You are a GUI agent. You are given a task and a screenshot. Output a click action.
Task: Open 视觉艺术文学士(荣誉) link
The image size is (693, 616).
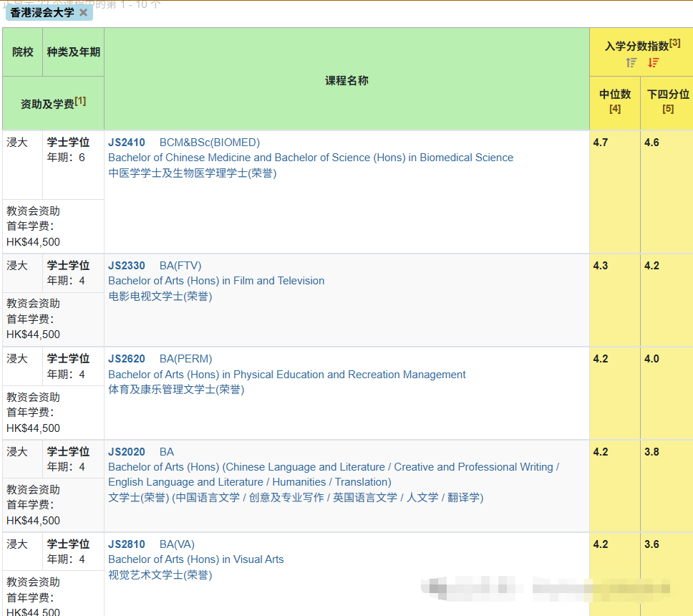pos(160,575)
